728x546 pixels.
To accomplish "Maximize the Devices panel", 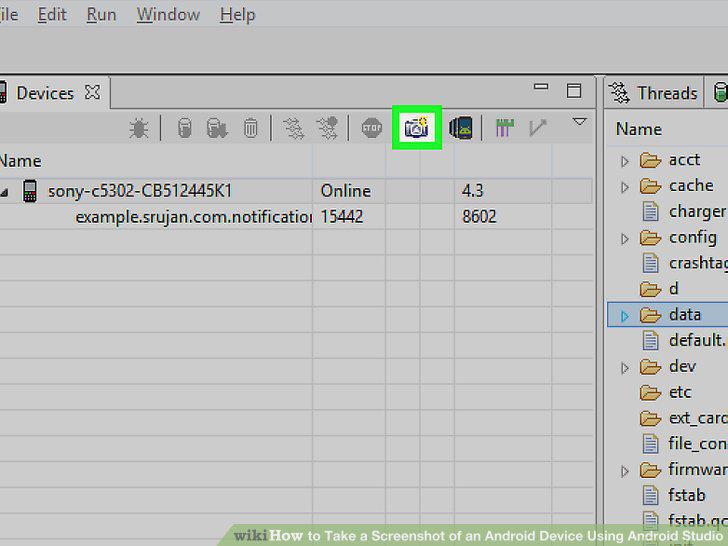I will click(x=574, y=91).
